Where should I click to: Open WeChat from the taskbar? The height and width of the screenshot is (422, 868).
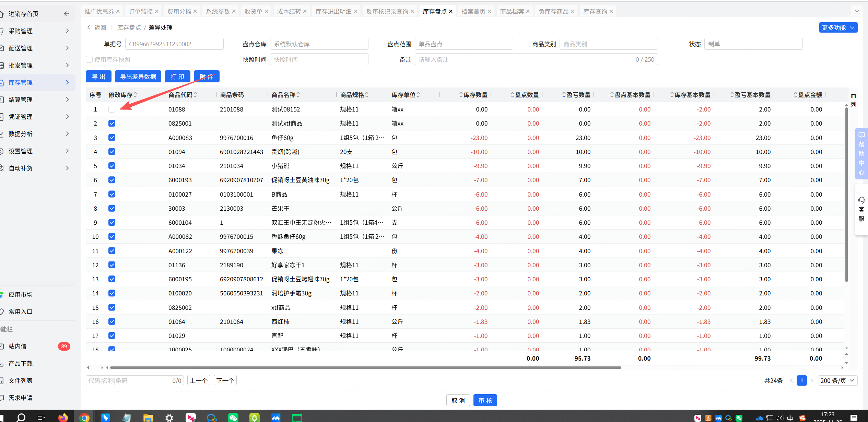(233, 418)
